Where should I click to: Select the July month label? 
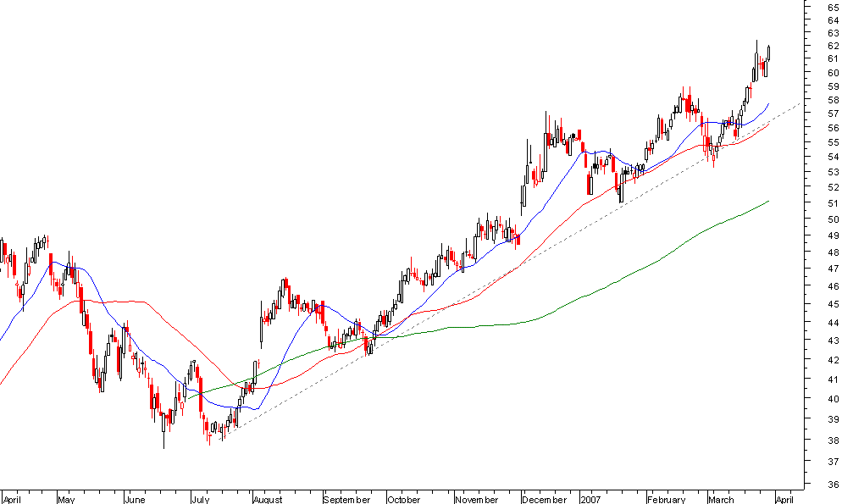(200, 499)
